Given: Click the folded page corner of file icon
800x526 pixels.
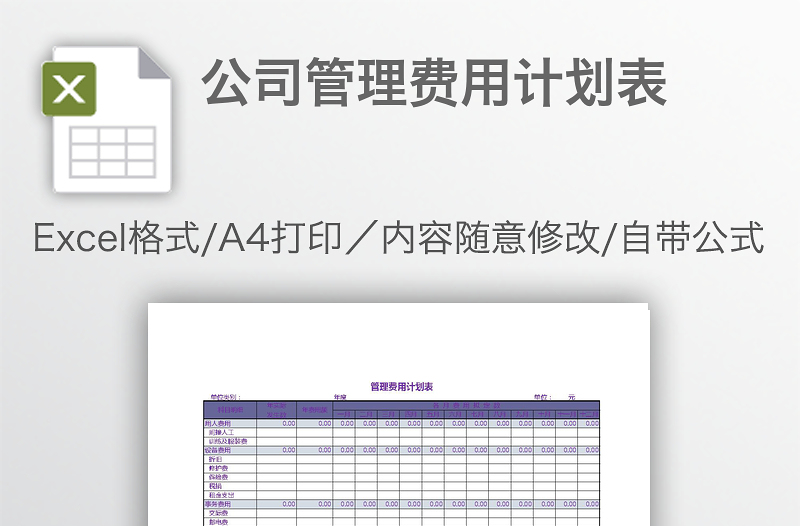Looking at the screenshot, I should click(x=153, y=63).
